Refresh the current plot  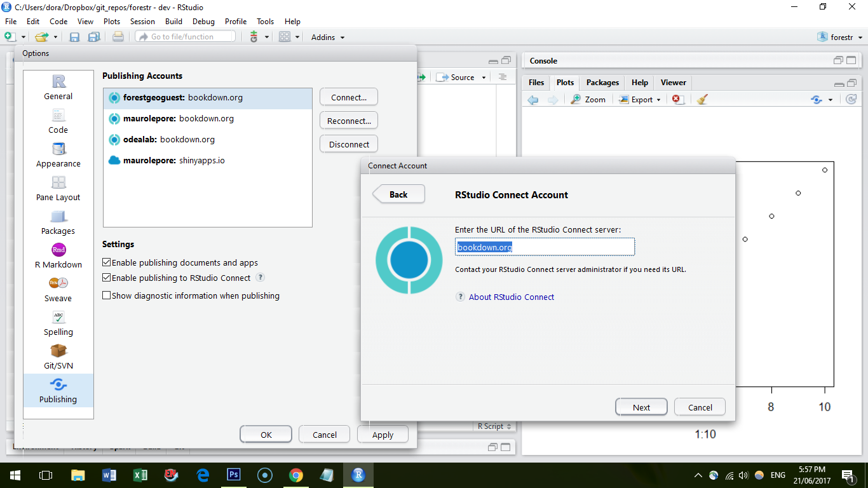851,99
